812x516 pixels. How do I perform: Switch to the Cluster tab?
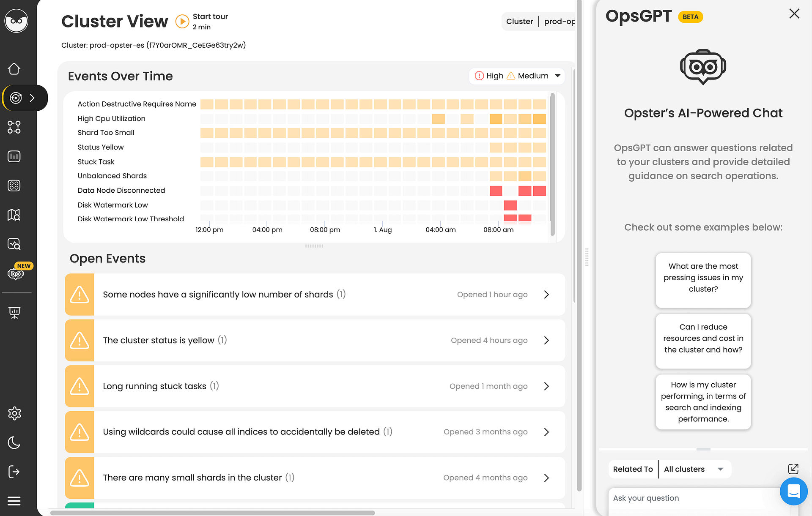pyautogui.click(x=519, y=21)
